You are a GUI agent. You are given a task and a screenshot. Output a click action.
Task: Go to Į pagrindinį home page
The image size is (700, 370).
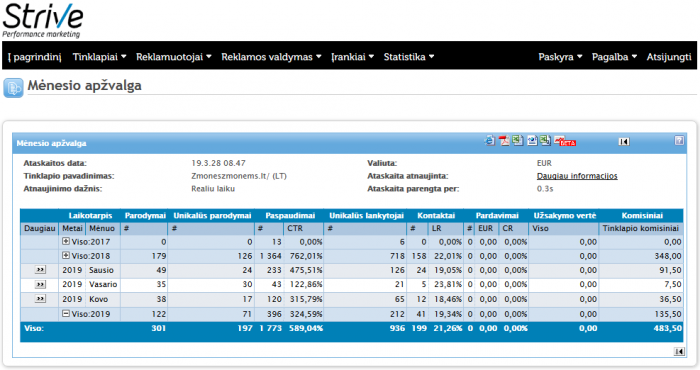point(34,57)
